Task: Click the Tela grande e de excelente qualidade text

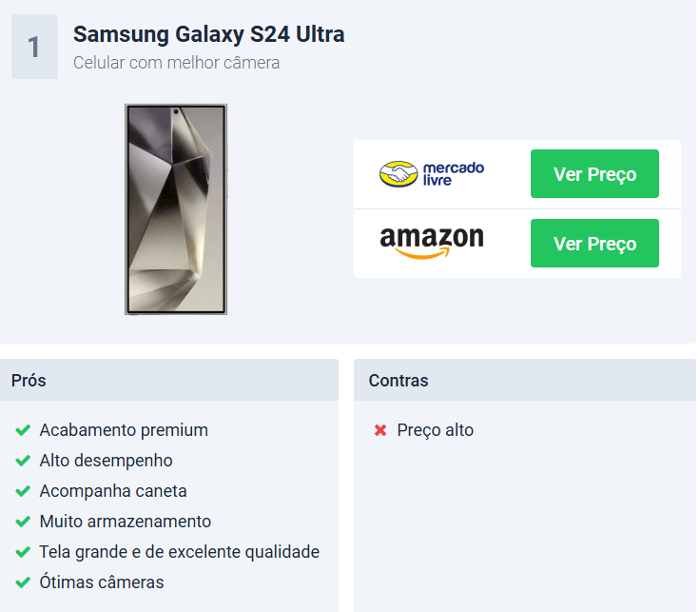Action: pyautogui.click(x=180, y=552)
